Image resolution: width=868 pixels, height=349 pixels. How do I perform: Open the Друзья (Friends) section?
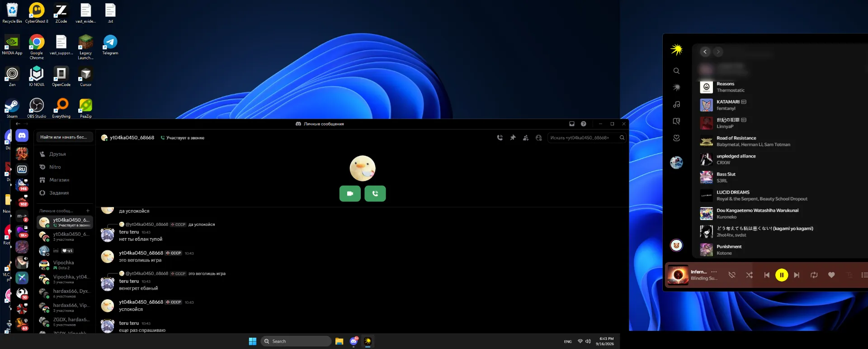65,154
